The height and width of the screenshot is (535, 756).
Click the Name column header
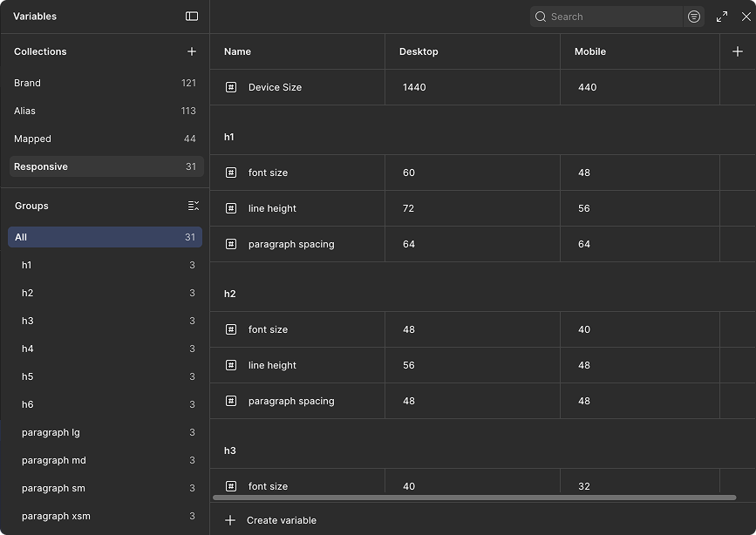[x=297, y=51]
